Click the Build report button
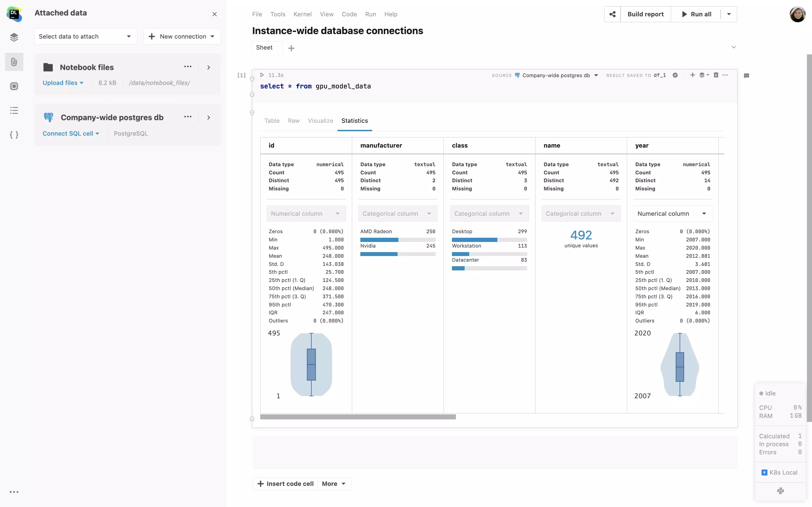The width and height of the screenshot is (812, 507). 645,14
